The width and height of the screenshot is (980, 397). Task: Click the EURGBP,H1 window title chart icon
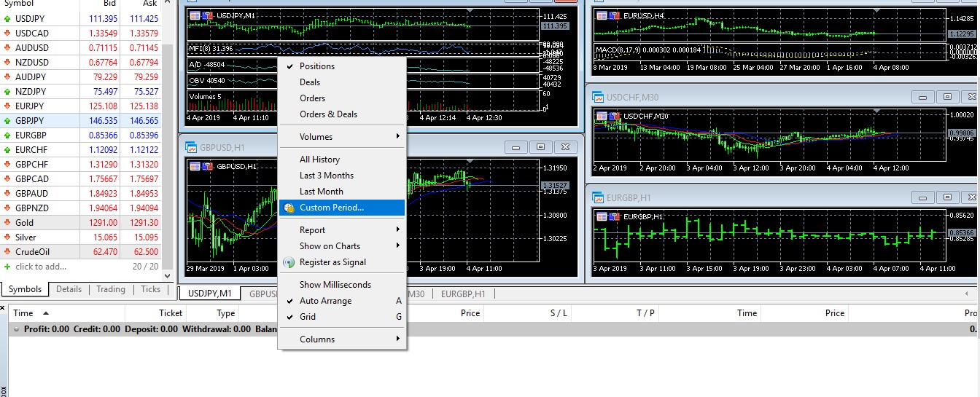[597, 197]
